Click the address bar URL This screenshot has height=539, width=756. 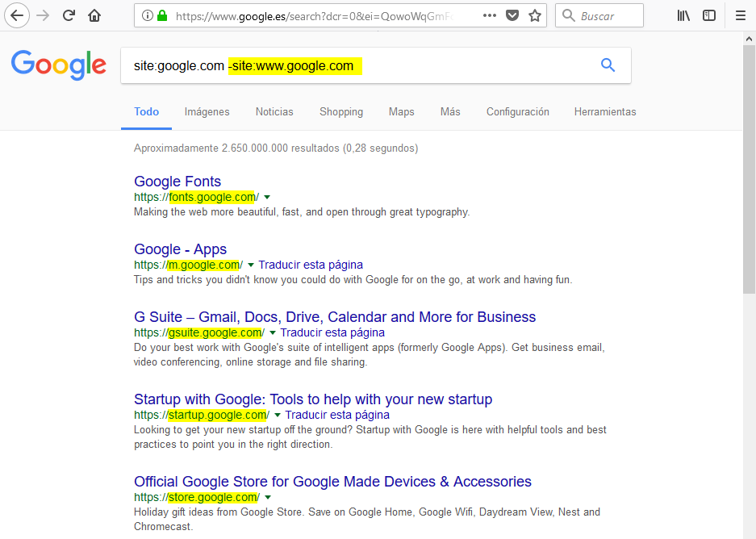tap(315, 16)
